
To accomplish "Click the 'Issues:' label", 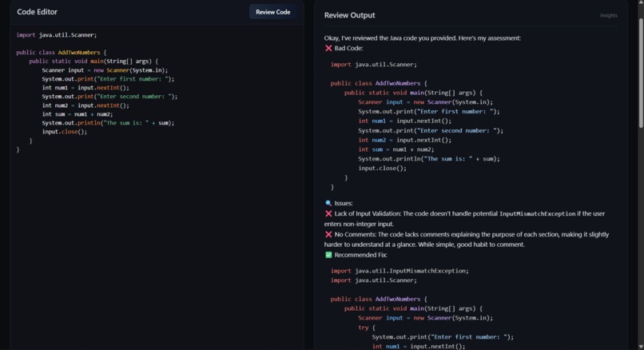I will pyautogui.click(x=344, y=203).
